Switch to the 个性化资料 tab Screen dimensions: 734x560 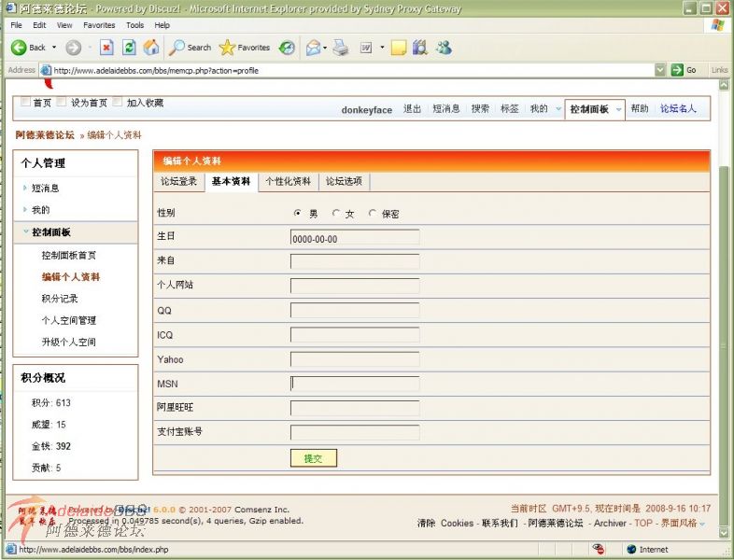288,182
